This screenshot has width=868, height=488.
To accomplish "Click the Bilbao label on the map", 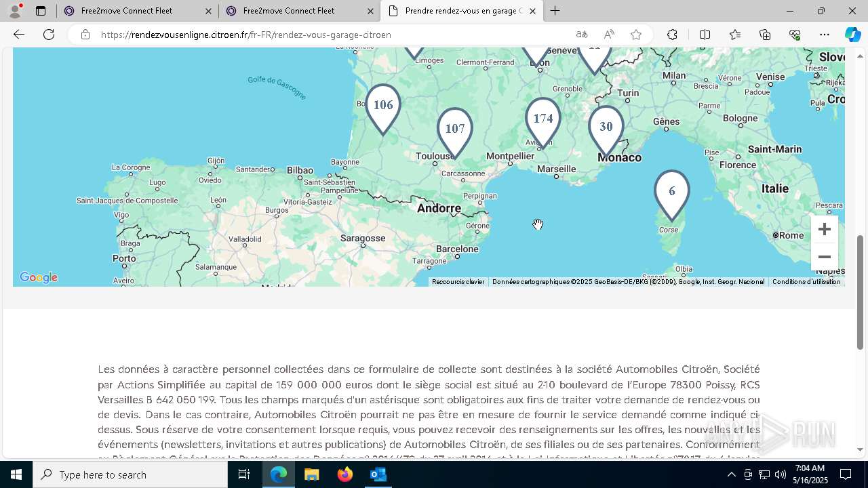I will click(300, 170).
